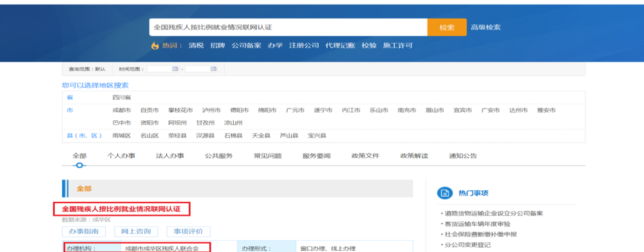Viewport: 644px width, 252px height.
Task: Switch to the 全部 tab
Action: (79, 156)
